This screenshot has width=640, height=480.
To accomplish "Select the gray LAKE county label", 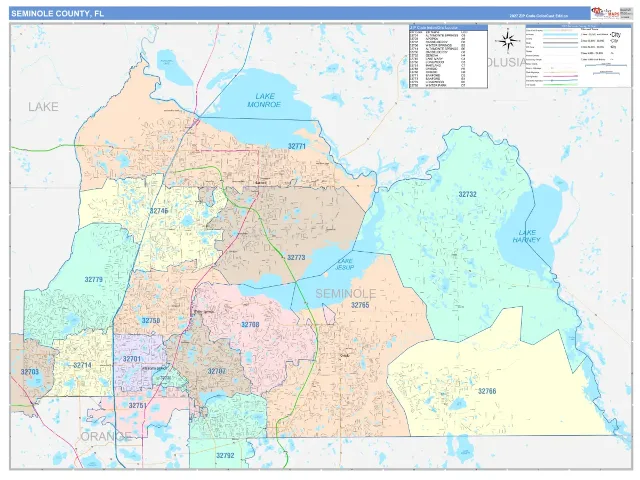I will click(43, 107).
